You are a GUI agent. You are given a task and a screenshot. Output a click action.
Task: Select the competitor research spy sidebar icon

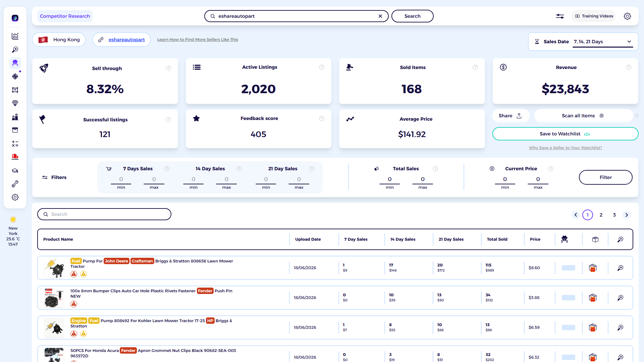point(15,63)
